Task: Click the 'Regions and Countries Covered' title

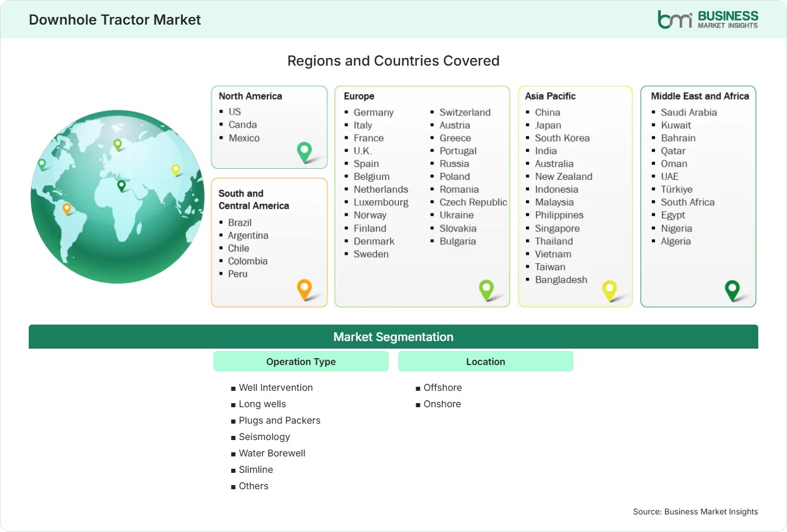Action: point(393,61)
